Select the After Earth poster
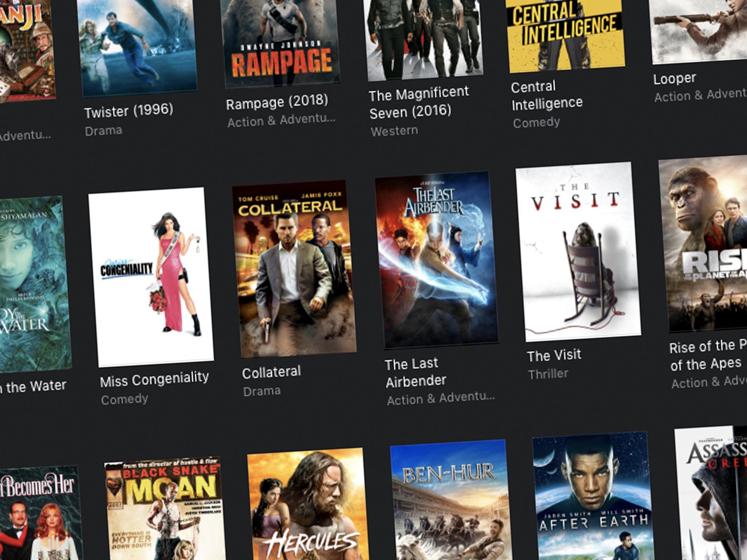This screenshot has width=747, height=560. tap(593, 496)
